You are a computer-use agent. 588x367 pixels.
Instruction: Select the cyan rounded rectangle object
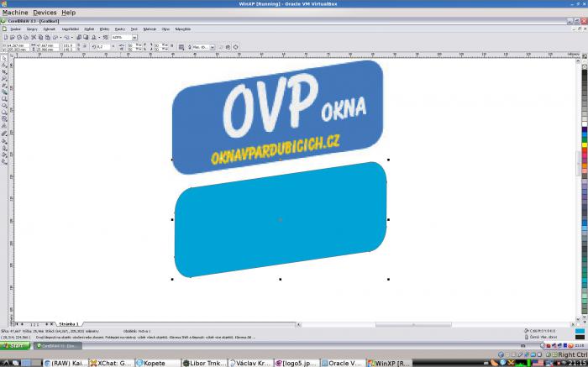coord(280,220)
